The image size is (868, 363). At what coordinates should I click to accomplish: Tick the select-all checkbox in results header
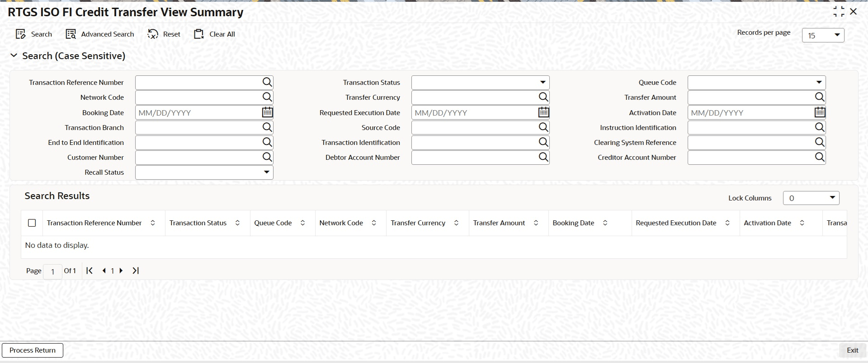point(32,223)
